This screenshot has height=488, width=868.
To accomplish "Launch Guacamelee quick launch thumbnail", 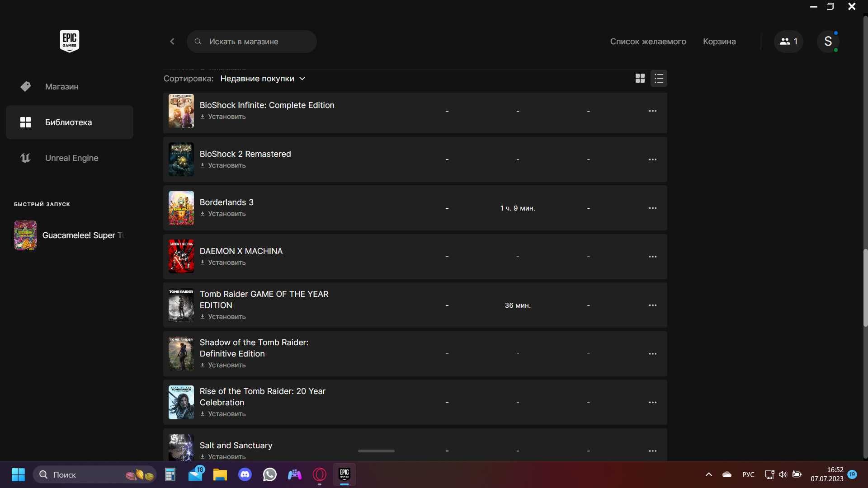I will pos(25,235).
